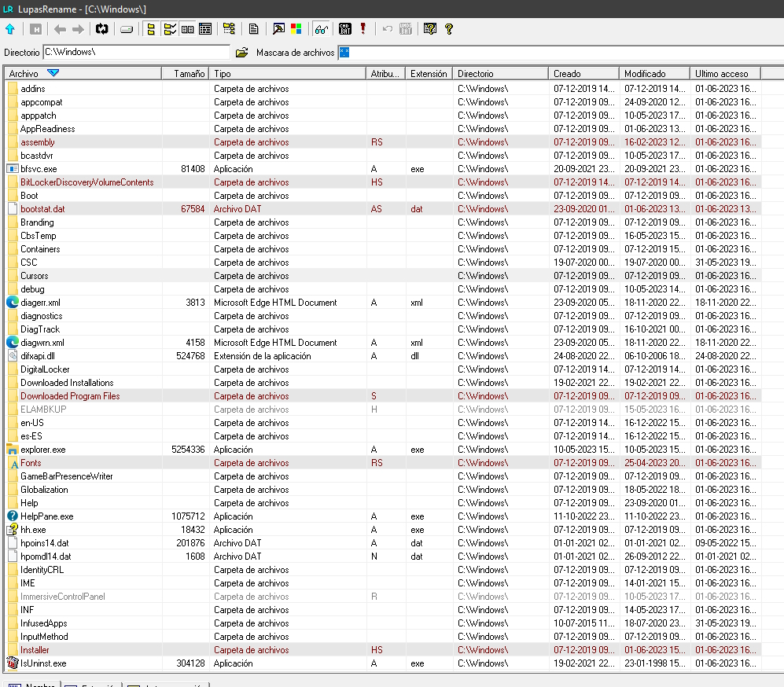784x687 pixels.
Task: Go up one directory level with blue arrow
Action: (x=10, y=29)
